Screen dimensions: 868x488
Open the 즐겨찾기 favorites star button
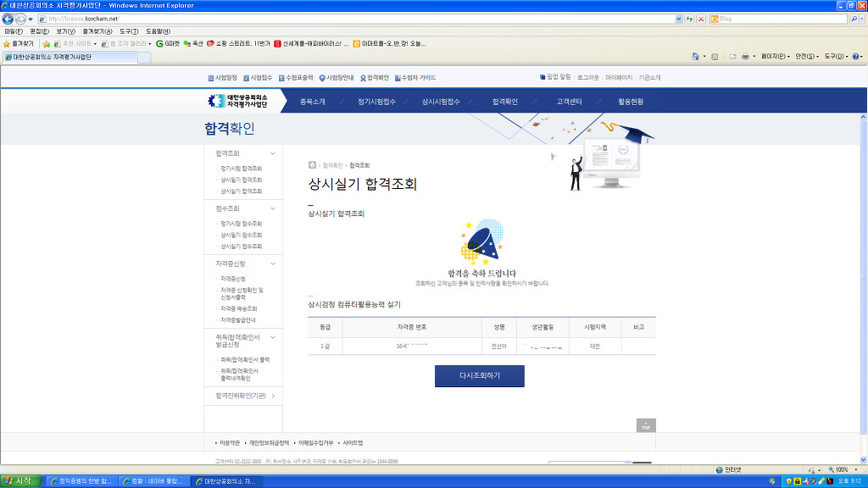(x=19, y=44)
